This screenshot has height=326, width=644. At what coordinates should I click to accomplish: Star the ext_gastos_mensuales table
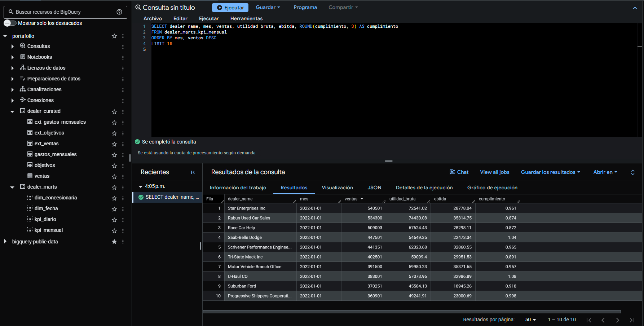(x=114, y=123)
